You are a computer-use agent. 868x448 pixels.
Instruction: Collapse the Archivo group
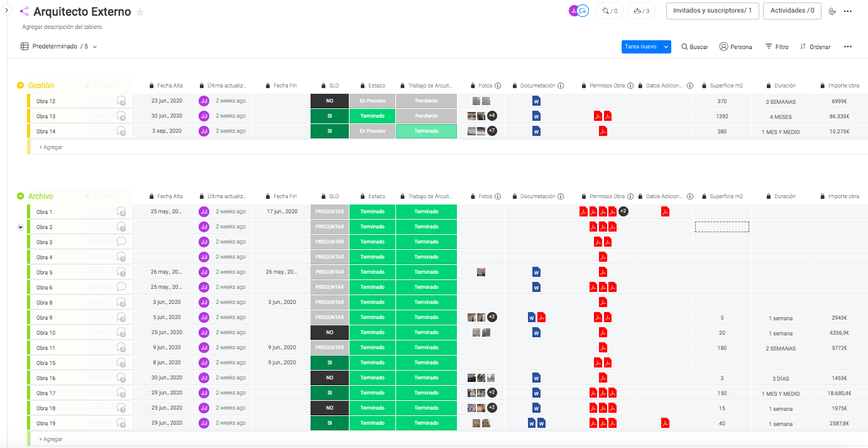pos(20,196)
